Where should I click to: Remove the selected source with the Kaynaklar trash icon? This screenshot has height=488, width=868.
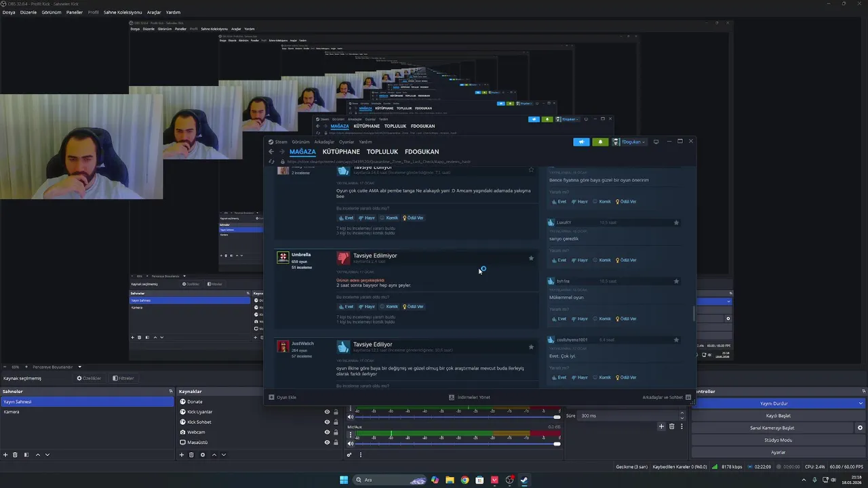pyautogui.click(x=191, y=455)
